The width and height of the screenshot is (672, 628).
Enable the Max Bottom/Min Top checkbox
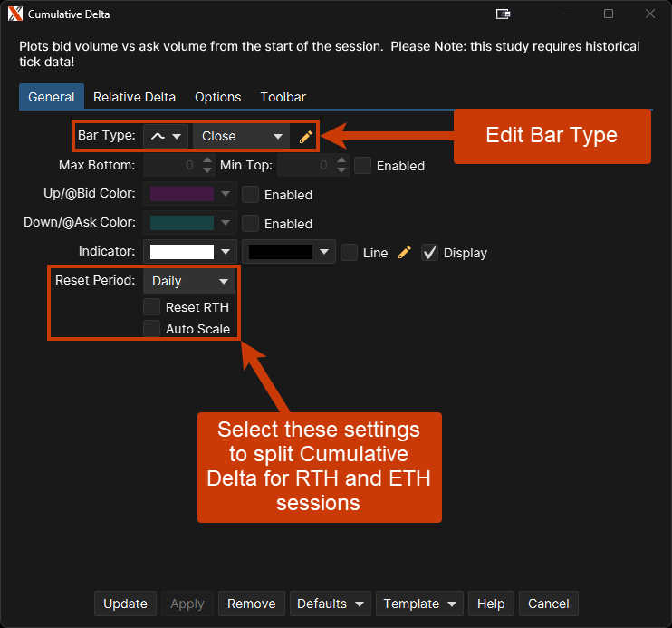[362, 166]
